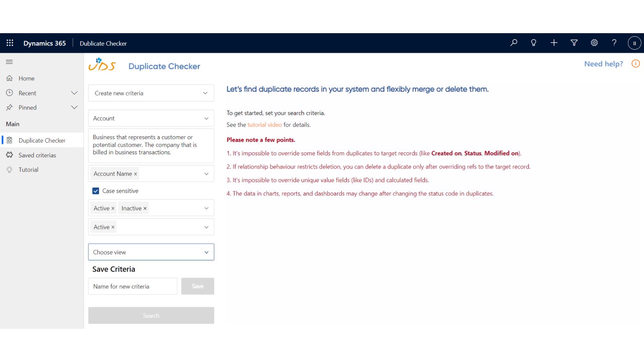Click the Duplicate Checker page title

pyautogui.click(x=164, y=66)
